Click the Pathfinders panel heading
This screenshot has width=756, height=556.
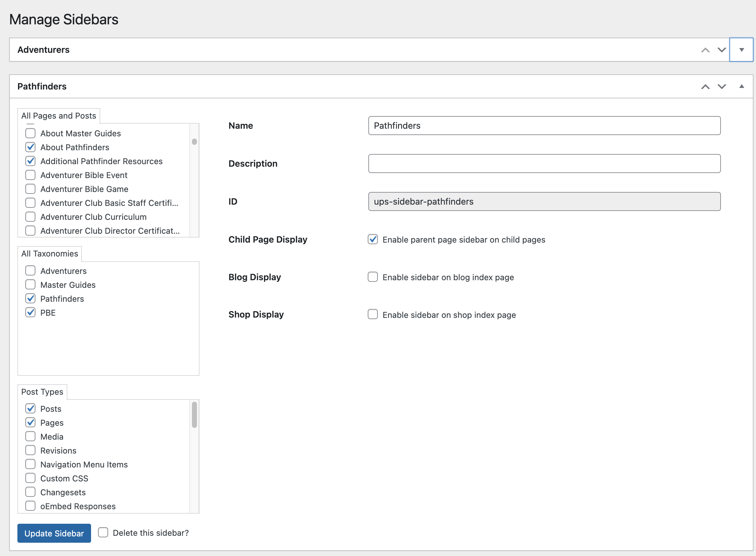click(42, 86)
